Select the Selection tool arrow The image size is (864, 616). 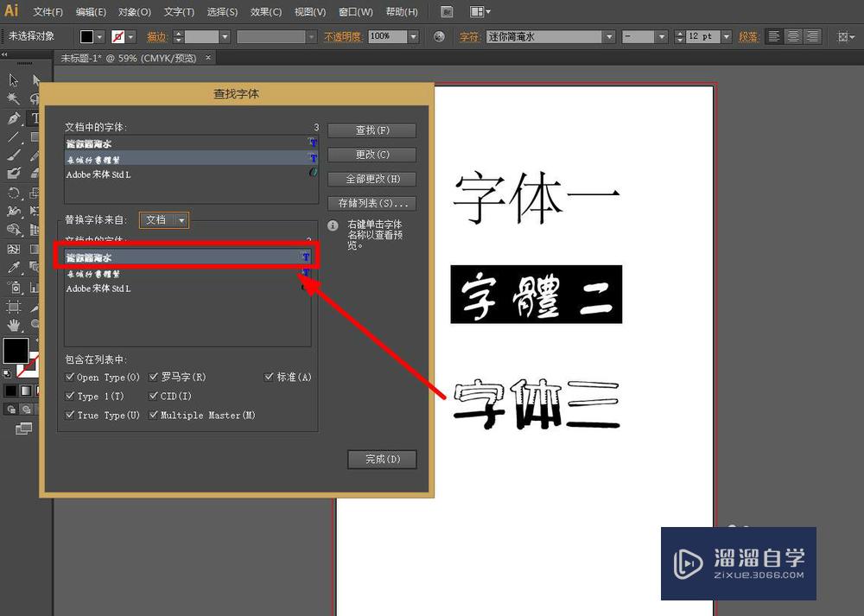[x=12, y=79]
